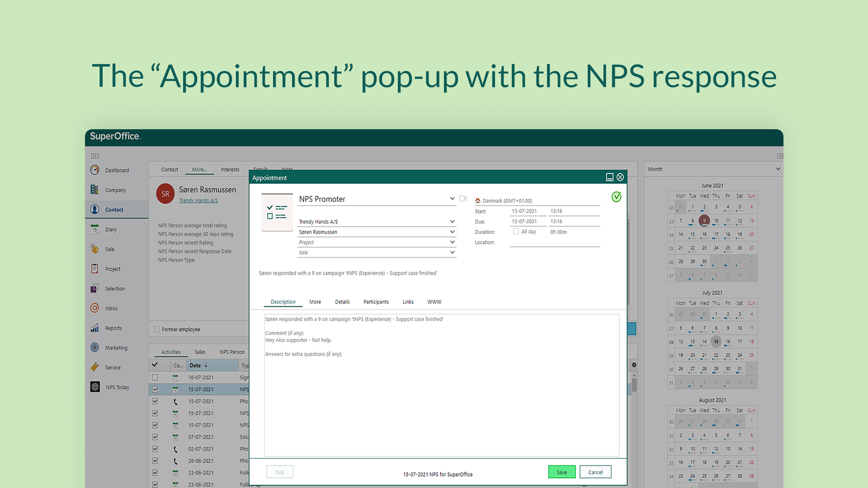Viewport: 868px width, 488px height.
Task: Switch to the Participants tab
Action: coord(376,302)
